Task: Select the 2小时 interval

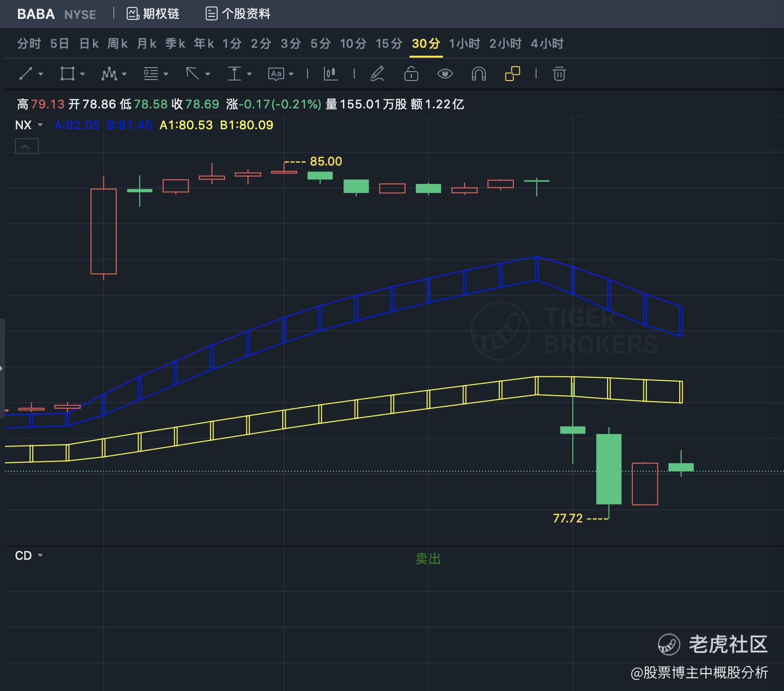Action: pos(505,44)
